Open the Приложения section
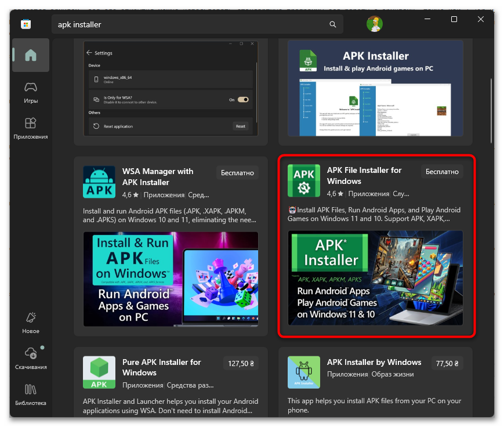The width and height of the screenshot is (504, 427). (31, 128)
